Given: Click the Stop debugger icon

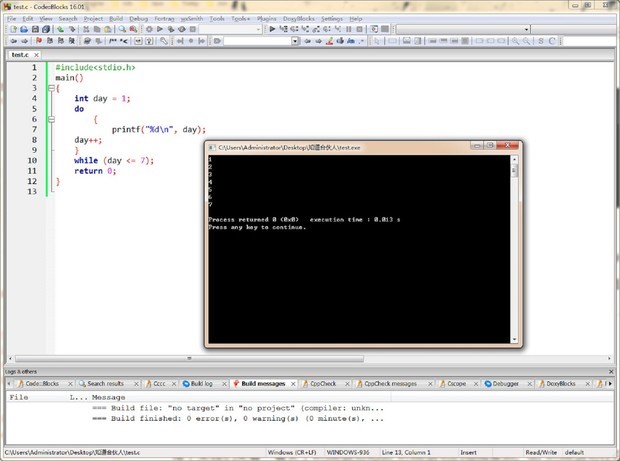Looking at the screenshot, I should point(359,29).
